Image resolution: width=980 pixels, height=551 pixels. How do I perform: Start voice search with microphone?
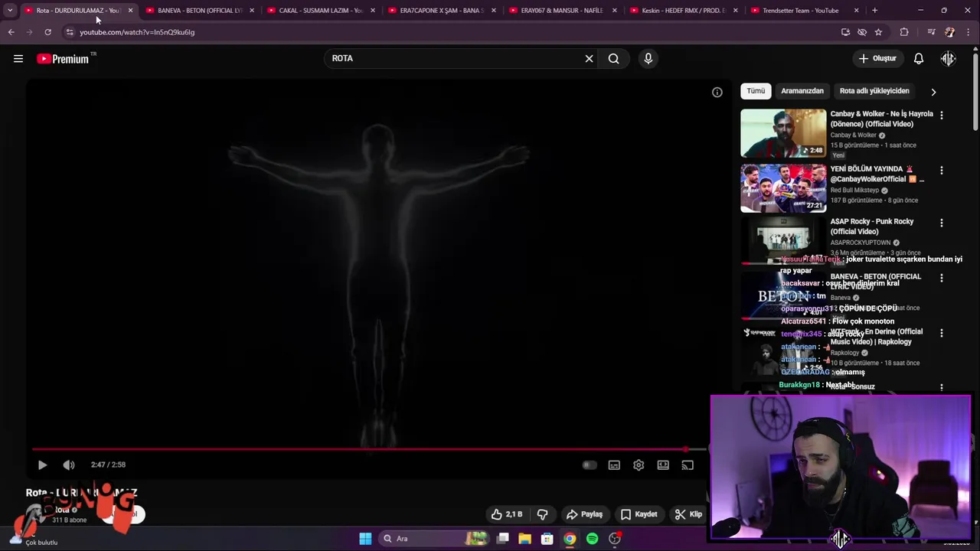click(648, 58)
